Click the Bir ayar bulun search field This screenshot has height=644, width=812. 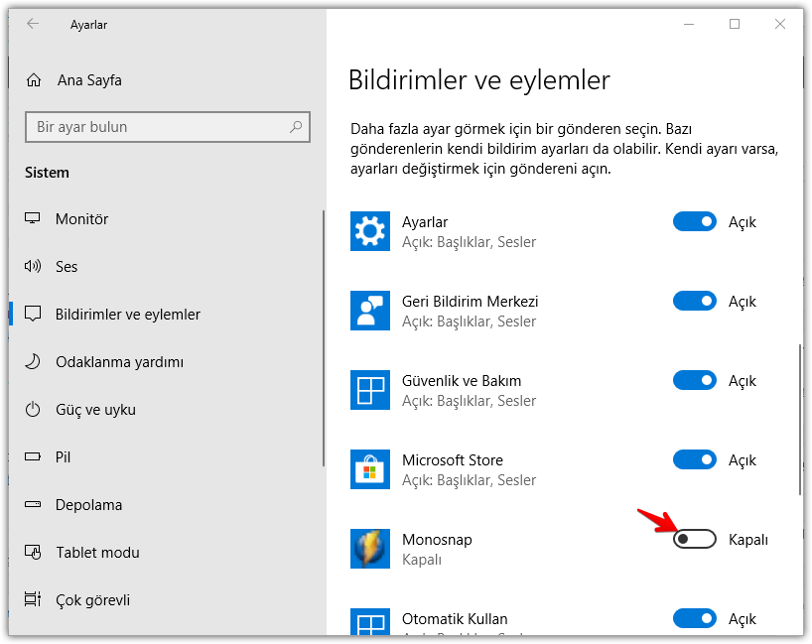pos(167,127)
